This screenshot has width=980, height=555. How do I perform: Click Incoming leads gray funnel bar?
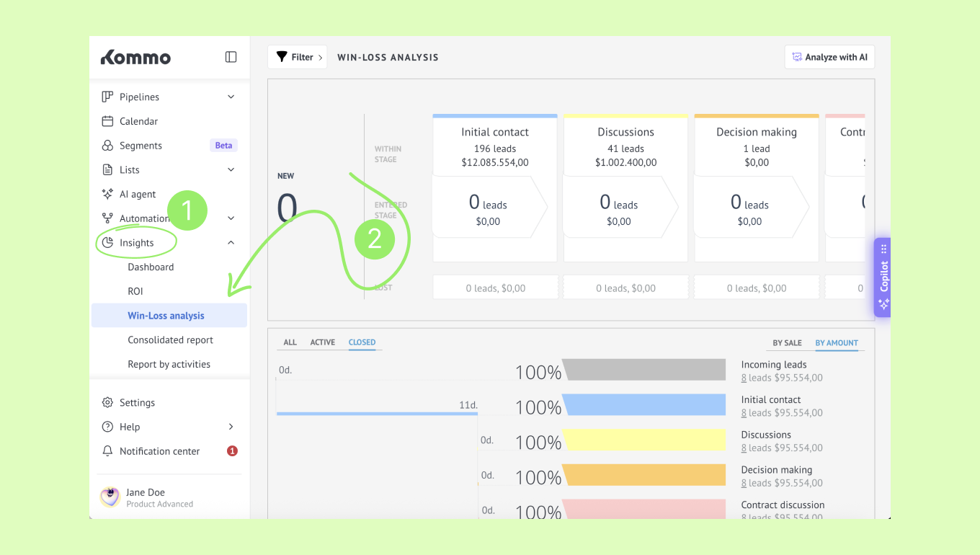tap(643, 370)
